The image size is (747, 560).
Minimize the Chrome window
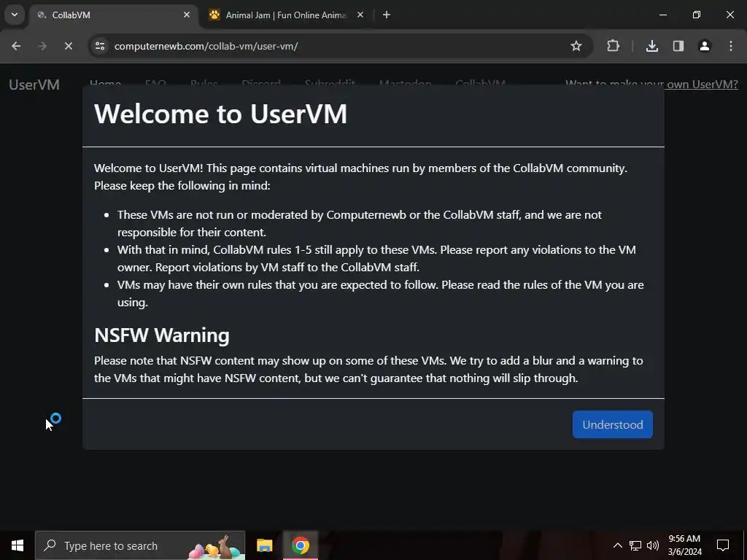[x=662, y=15]
